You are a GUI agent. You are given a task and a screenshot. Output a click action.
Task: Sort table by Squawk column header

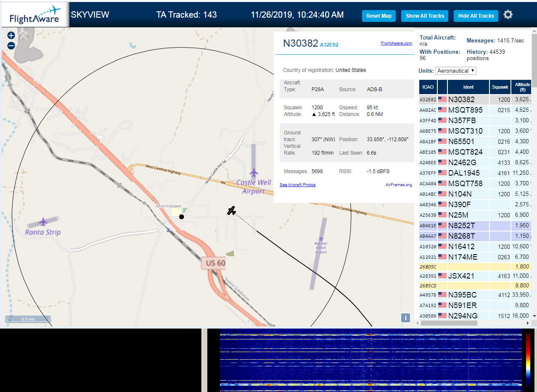500,87
